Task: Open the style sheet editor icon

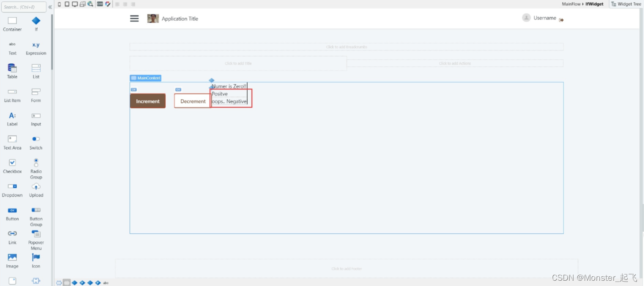Action: 100,4
